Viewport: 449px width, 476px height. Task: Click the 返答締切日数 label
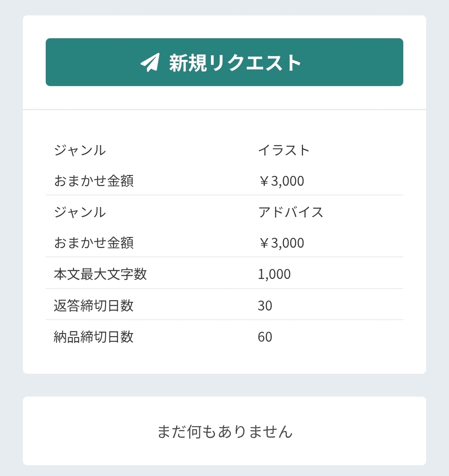[x=94, y=306]
